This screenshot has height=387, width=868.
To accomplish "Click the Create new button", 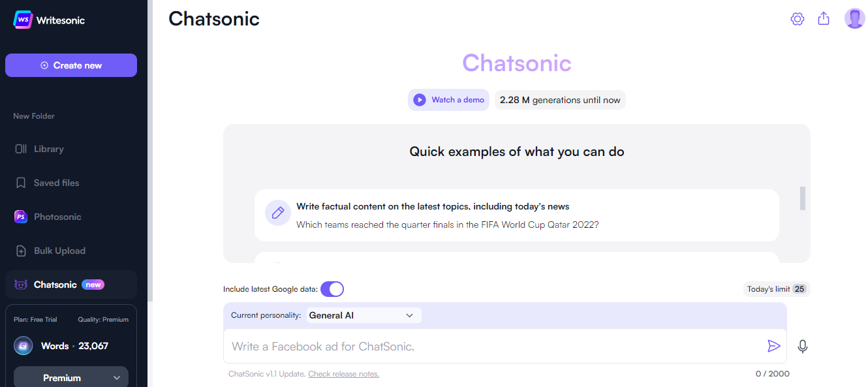I will (x=71, y=65).
